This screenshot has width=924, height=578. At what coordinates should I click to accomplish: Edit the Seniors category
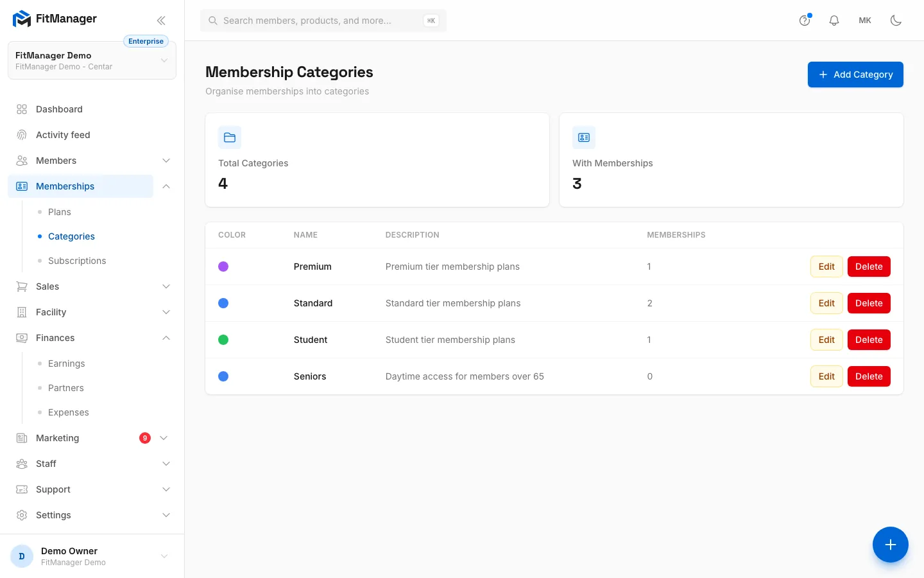pos(826,376)
